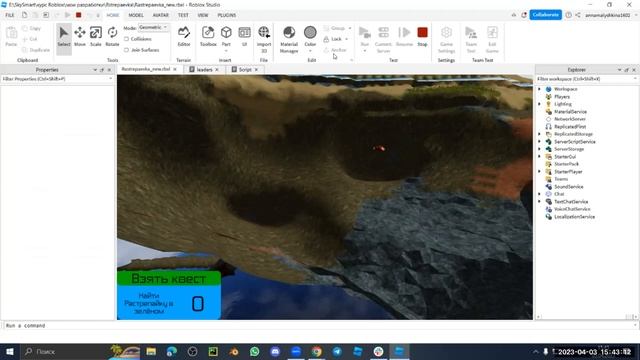Screen dimensions: 640x360
Task: Open Discord from the taskbar
Action: (275, 351)
